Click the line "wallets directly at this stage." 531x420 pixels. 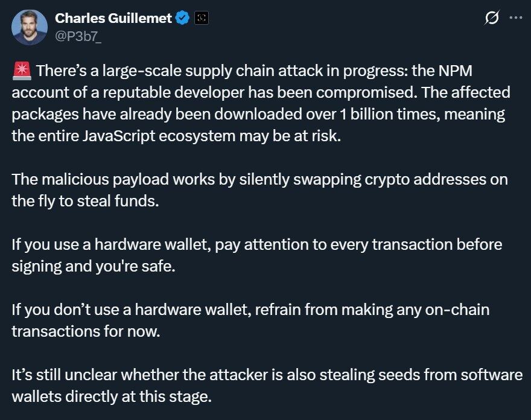tap(112, 396)
